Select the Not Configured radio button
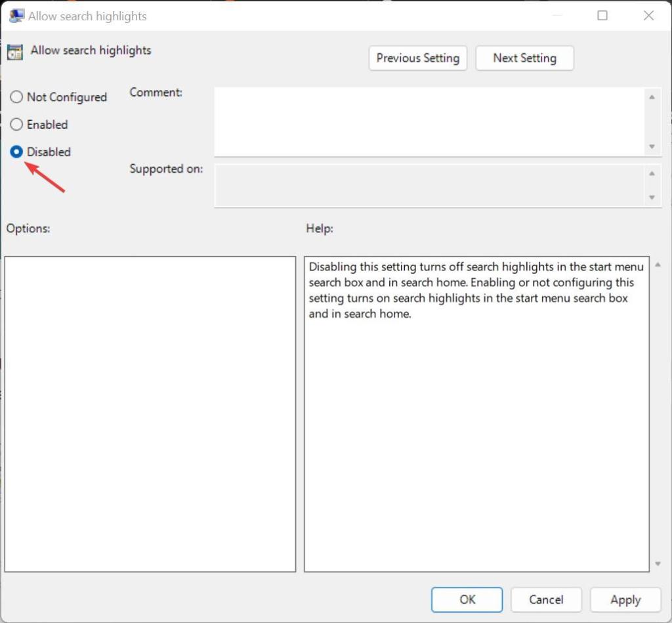 point(17,97)
